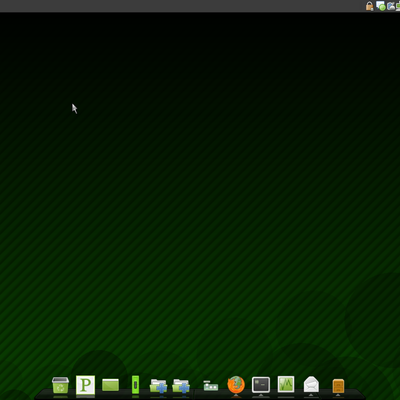Click the blue clipboard tray icon
This screenshot has width=400, height=400.
pyautogui.click(x=391, y=6)
